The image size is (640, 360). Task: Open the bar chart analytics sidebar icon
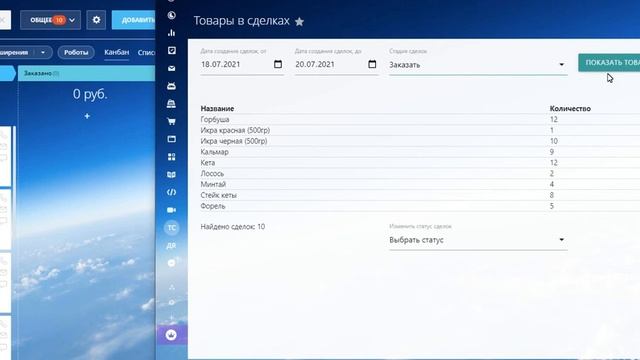pyautogui.click(x=172, y=33)
